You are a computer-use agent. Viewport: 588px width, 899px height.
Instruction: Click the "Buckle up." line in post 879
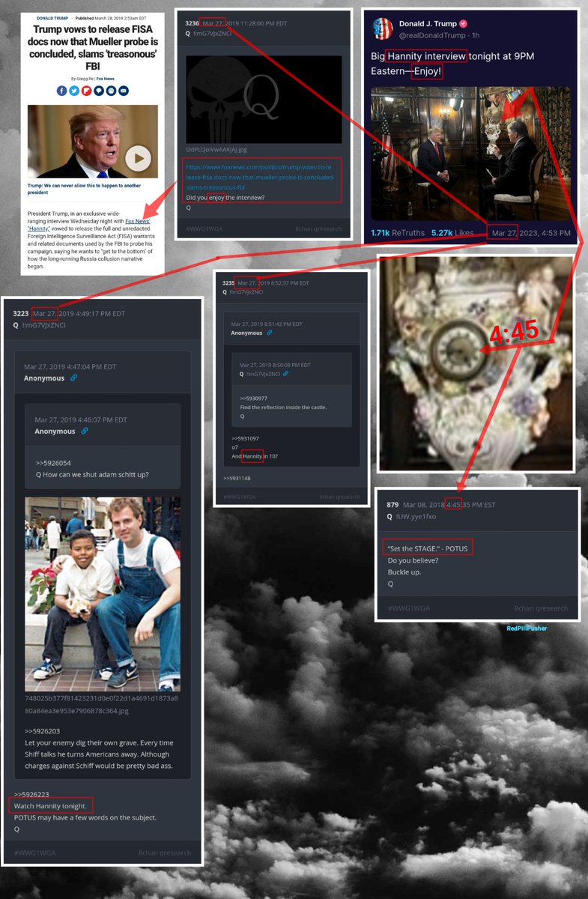click(x=406, y=572)
